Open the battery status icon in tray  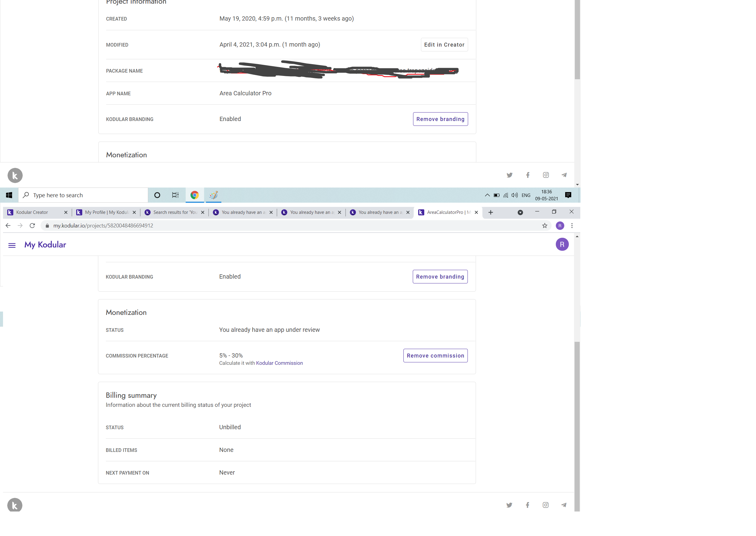pos(496,195)
